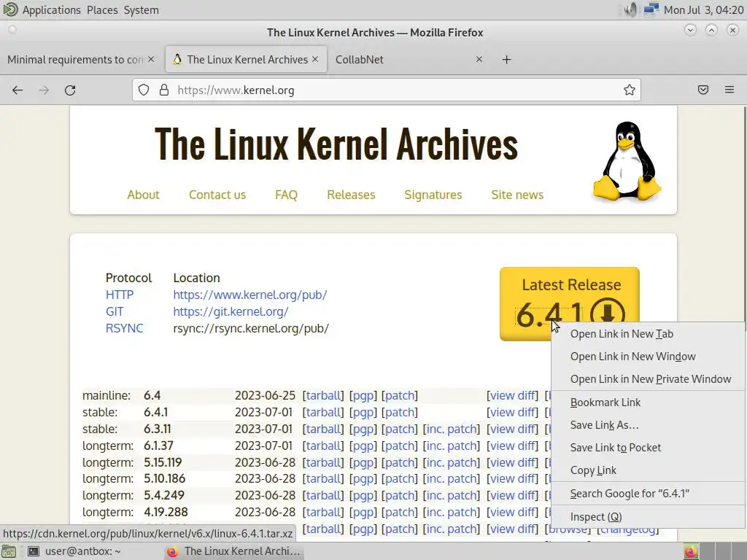Click the HTTP protocol link
The width and height of the screenshot is (747, 560).
120,295
